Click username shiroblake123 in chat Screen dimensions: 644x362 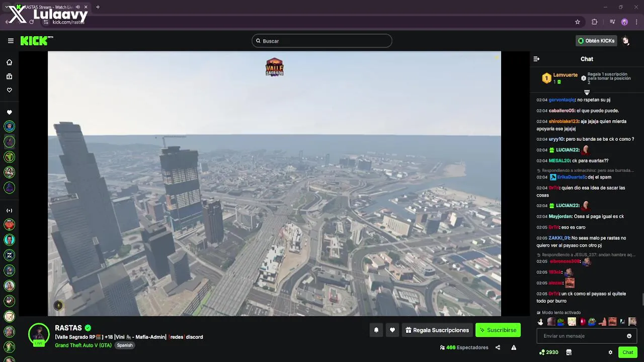tap(563, 121)
